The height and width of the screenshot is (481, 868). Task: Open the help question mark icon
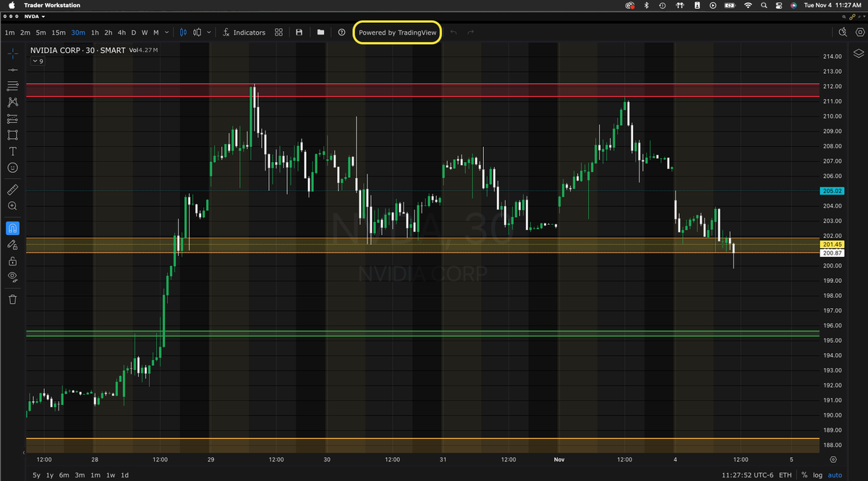tap(341, 33)
